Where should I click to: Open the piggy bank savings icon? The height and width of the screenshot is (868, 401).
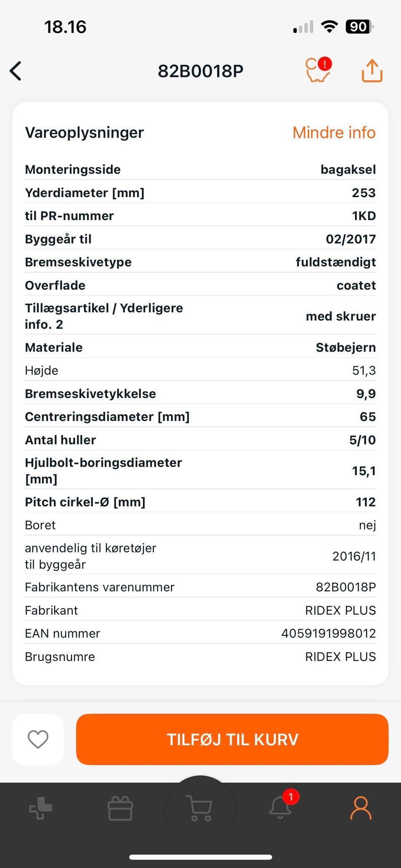318,70
